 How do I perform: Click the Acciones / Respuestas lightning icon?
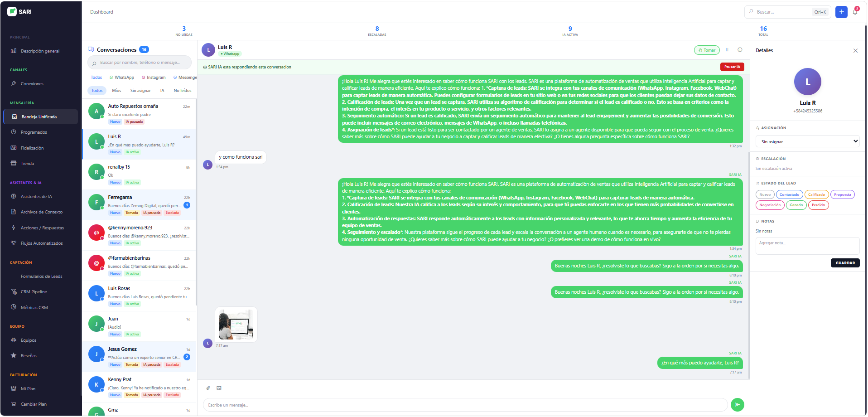[14, 228]
